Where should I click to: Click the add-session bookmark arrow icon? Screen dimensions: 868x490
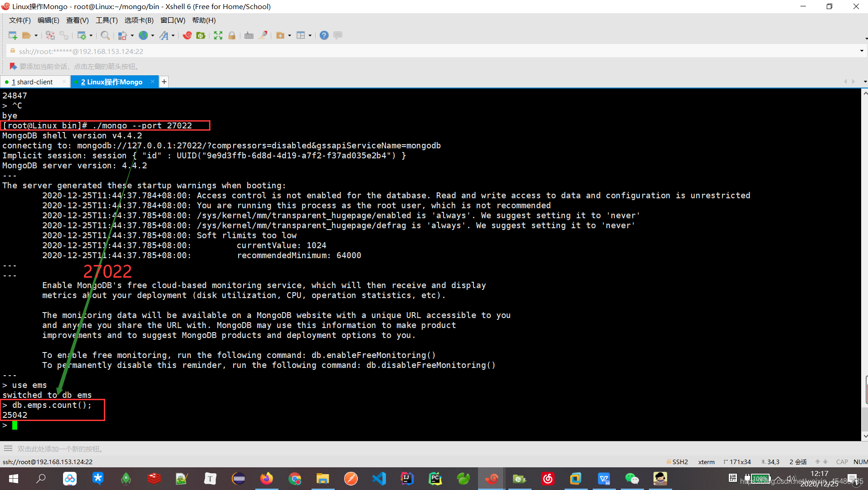tap(13, 67)
